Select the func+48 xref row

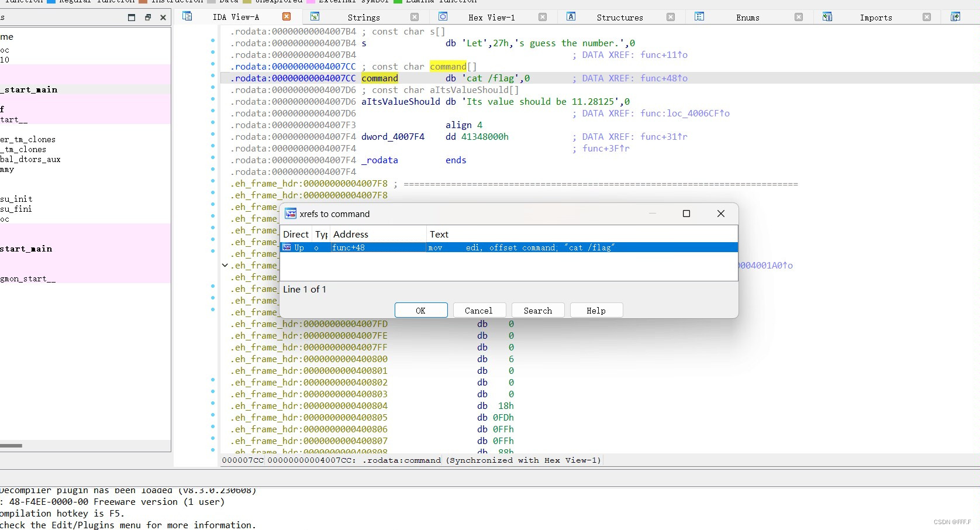coord(509,247)
